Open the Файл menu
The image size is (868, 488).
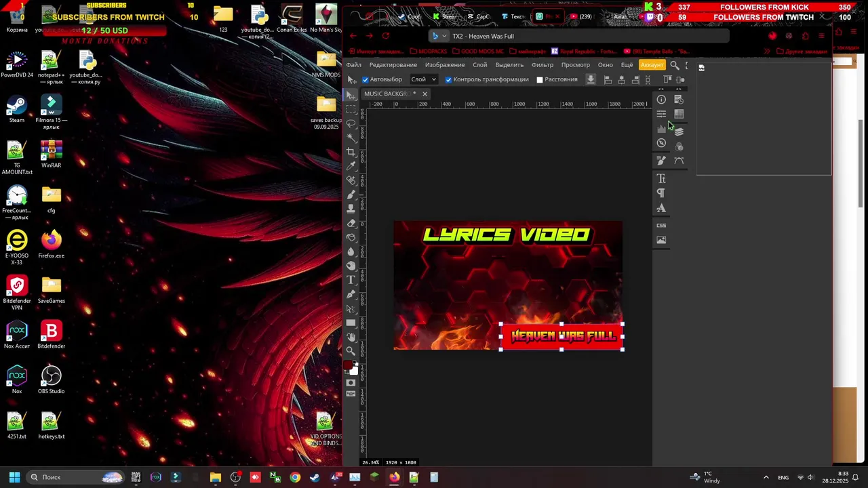[x=354, y=65]
